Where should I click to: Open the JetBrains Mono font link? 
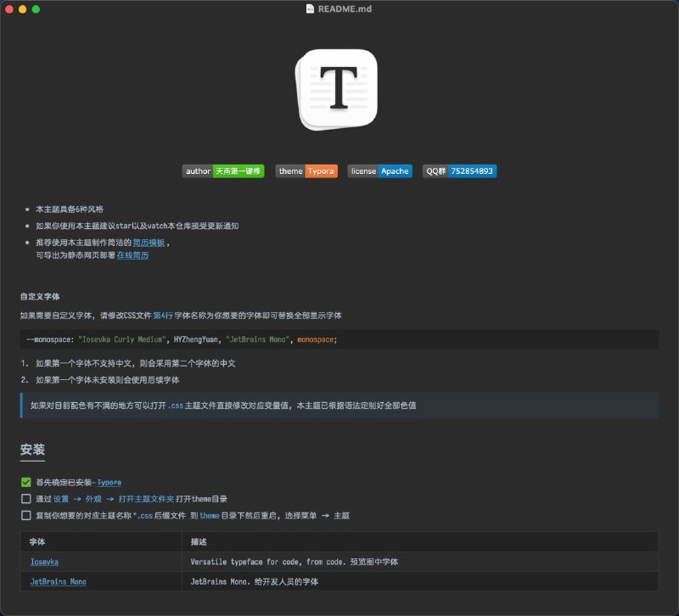click(58, 582)
